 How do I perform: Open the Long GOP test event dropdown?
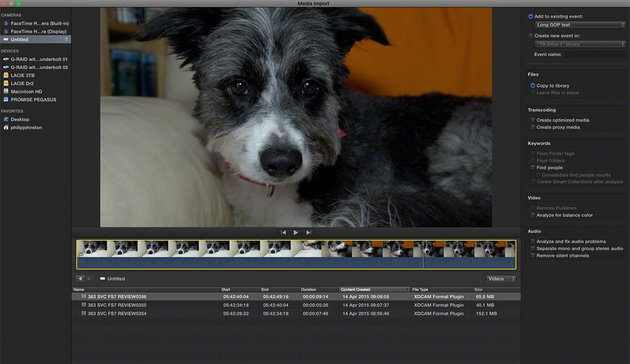(580, 25)
